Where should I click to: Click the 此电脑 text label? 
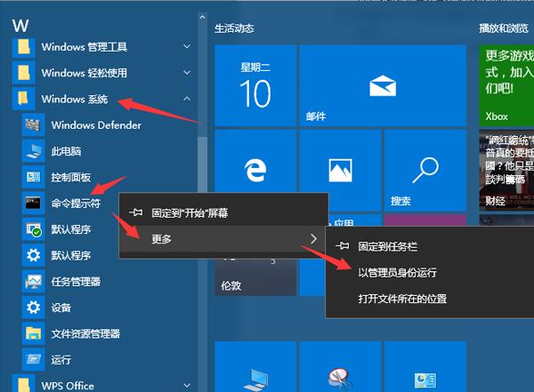point(66,151)
